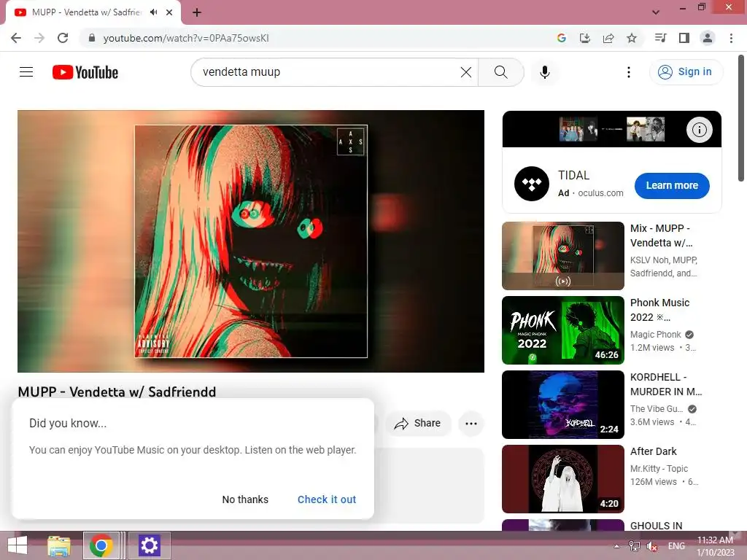Click the video player artwork
The height and width of the screenshot is (560, 747).
(x=251, y=241)
